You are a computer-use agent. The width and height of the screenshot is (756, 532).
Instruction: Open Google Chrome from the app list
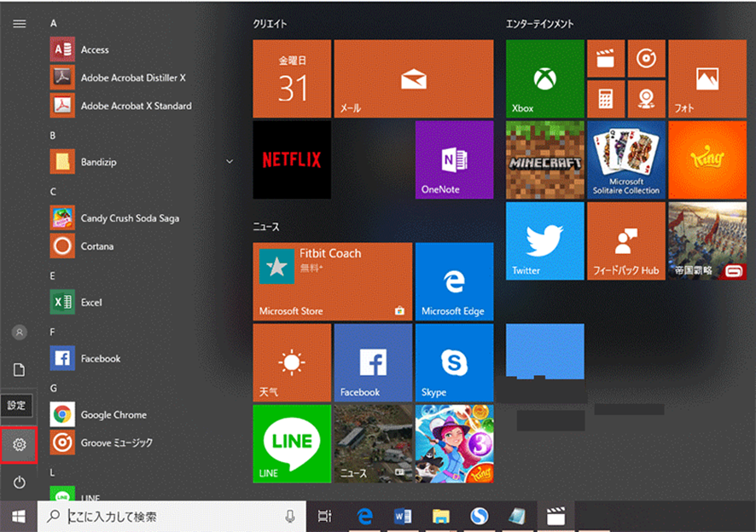pos(113,415)
